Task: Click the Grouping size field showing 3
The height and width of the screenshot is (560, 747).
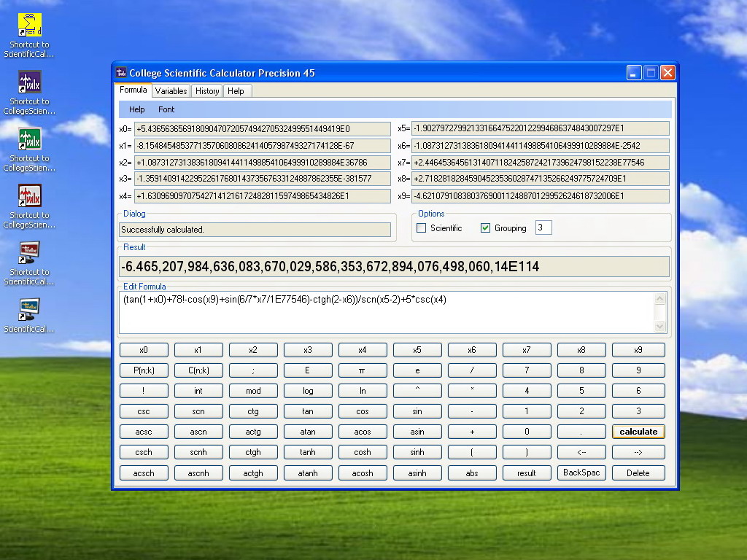Action: 543,227
